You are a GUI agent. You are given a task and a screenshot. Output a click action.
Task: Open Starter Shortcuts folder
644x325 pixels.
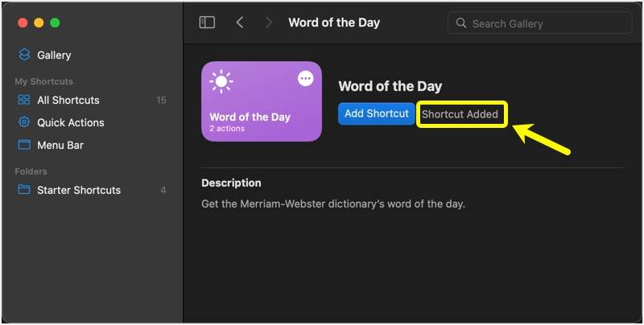[79, 191]
